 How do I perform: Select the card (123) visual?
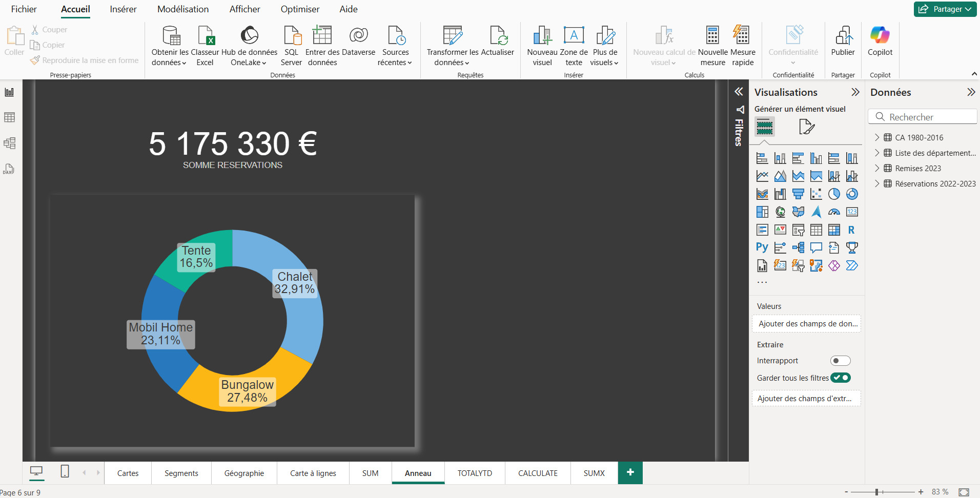coord(852,212)
